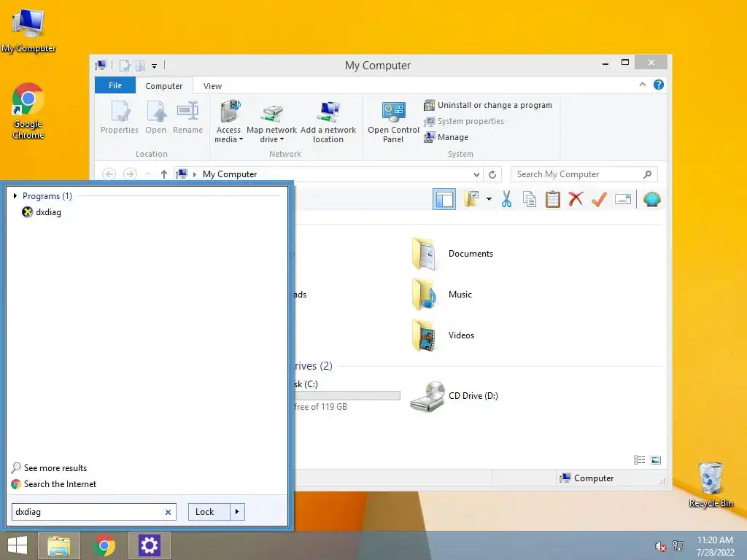The image size is (747, 560).
Task: Click My Computer in the address path
Action: tap(230, 174)
